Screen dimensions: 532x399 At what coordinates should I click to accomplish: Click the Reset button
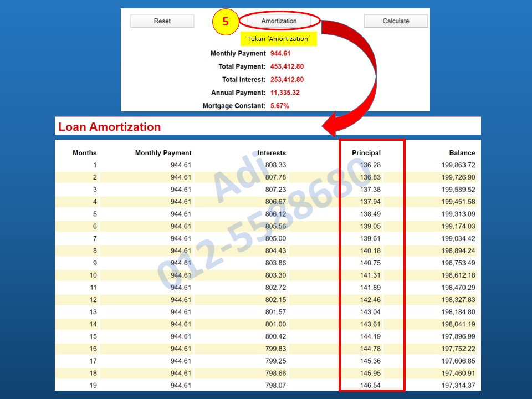pos(162,21)
